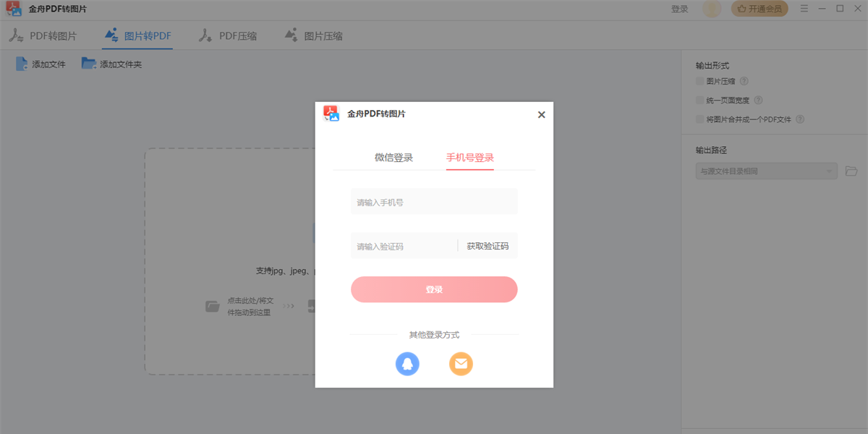Click the pink 登录 button

434,289
